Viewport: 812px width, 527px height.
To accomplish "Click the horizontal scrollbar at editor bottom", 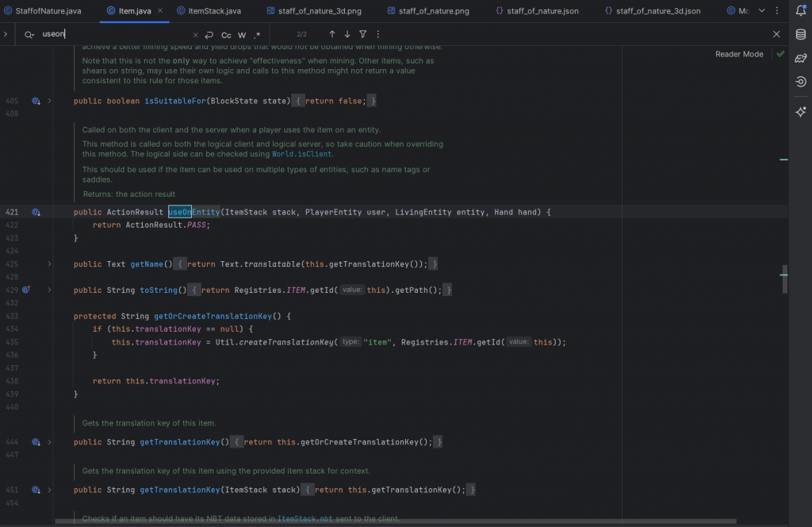I will (x=396, y=521).
